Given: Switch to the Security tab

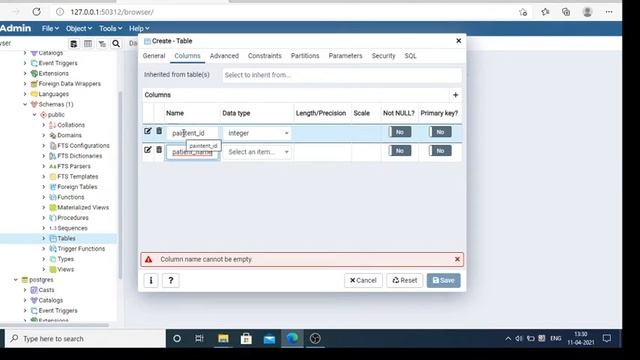Looking at the screenshot, I should (x=383, y=56).
